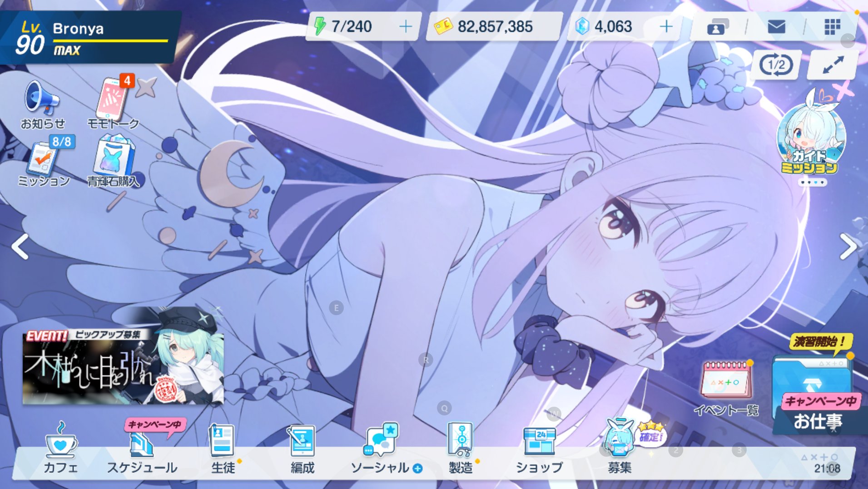Click the left arrow chevron

(20, 247)
